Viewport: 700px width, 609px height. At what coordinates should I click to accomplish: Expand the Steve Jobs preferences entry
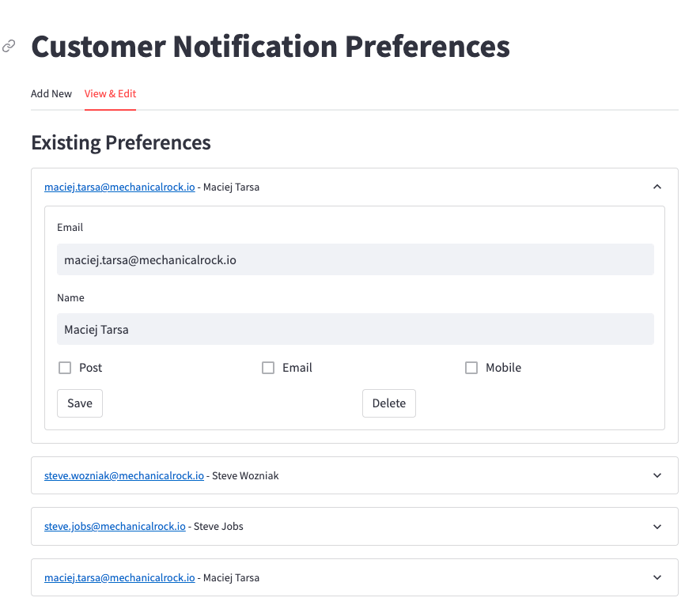coord(657,526)
